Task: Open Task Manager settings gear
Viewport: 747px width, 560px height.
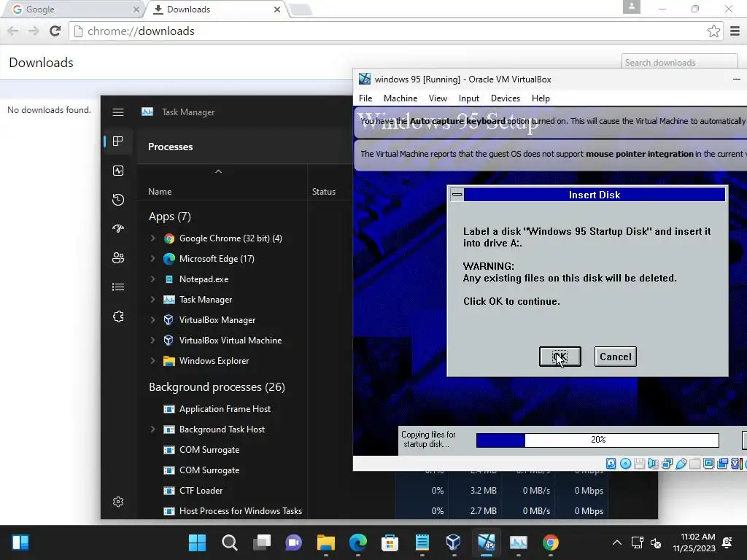Action: point(117,502)
